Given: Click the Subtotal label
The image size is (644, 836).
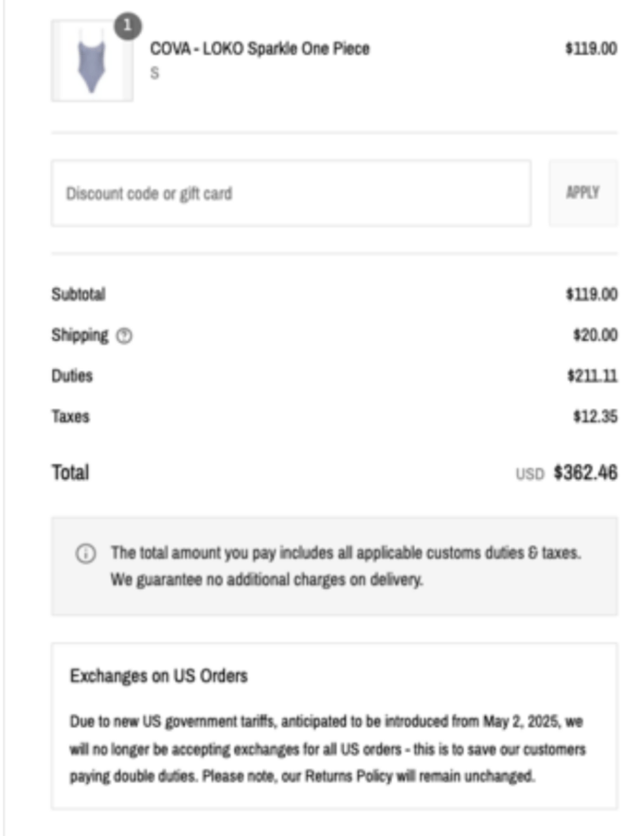Looking at the screenshot, I should pos(79,294).
